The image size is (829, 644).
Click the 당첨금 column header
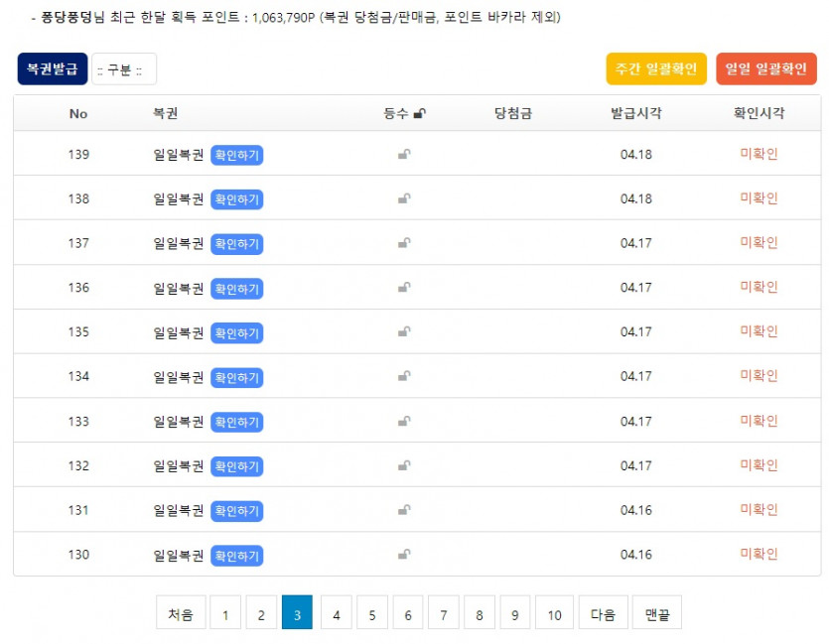point(513,113)
